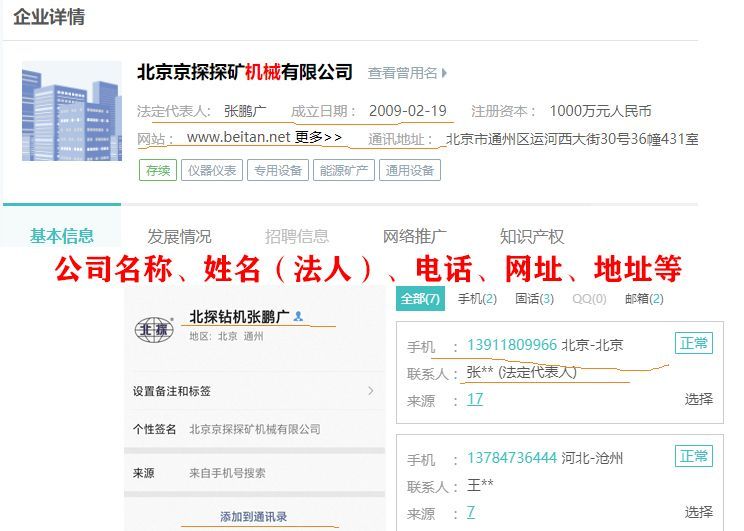Click 更多>> next to website
This screenshot has height=531, width=744.
pos(318,137)
